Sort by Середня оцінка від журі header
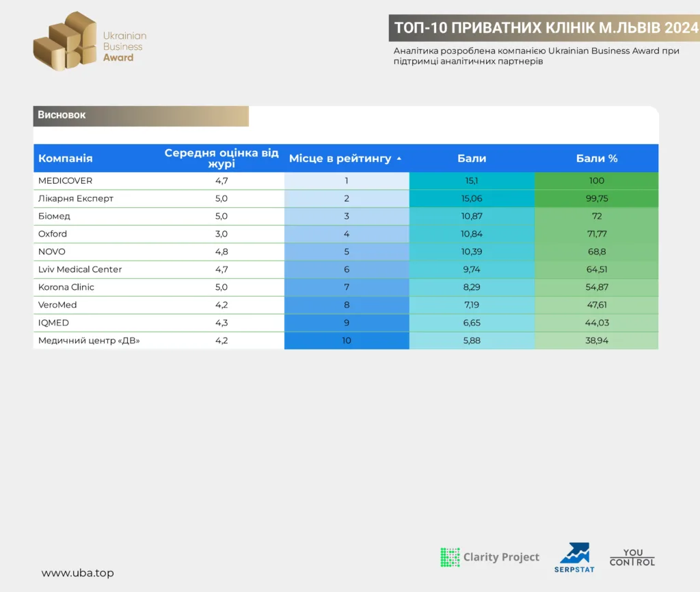700x592 pixels. coord(221,158)
